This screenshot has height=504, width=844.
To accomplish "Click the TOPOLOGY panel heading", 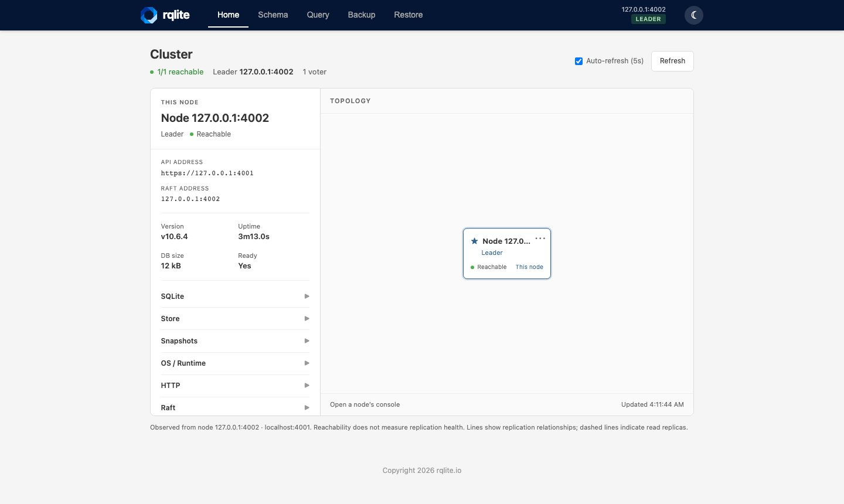I will tap(350, 101).
